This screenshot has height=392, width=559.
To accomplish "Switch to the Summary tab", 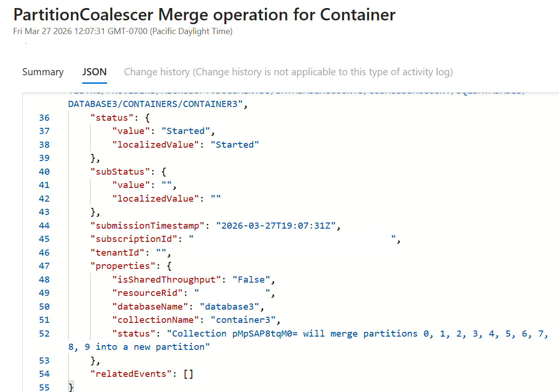I will (x=43, y=72).
